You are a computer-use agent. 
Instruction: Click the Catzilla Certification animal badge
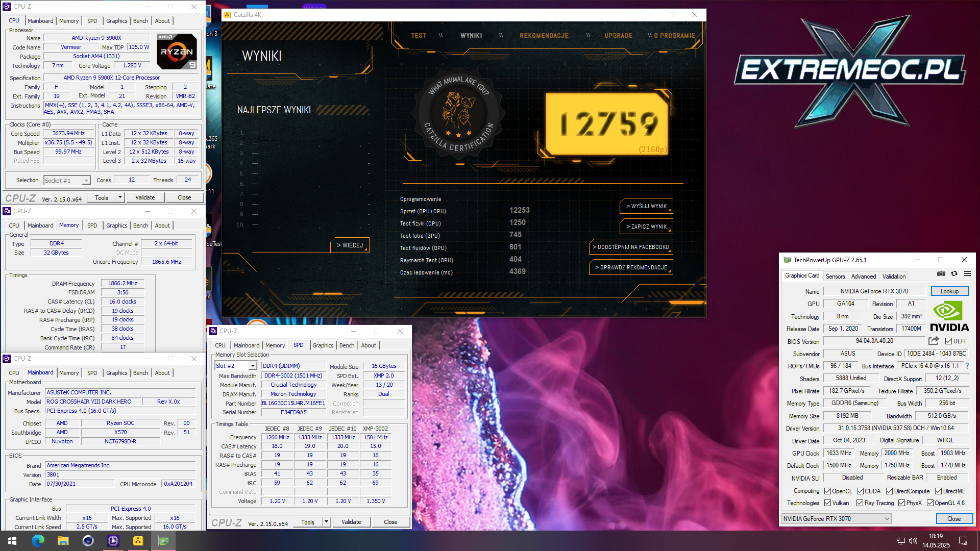pyautogui.click(x=458, y=113)
